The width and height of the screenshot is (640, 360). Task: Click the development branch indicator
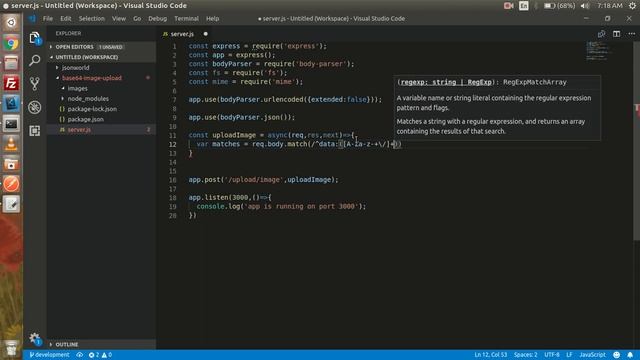[49, 355]
